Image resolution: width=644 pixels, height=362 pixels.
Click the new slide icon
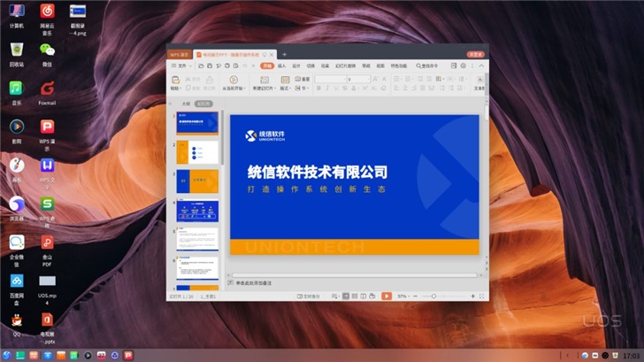[x=263, y=81]
